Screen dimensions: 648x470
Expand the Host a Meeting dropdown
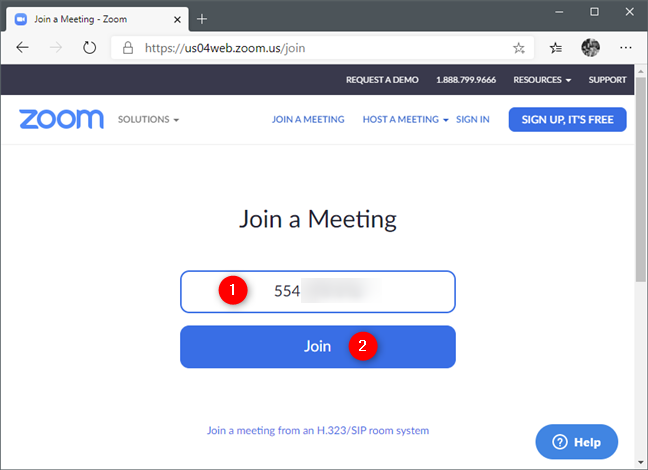(405, 119)
